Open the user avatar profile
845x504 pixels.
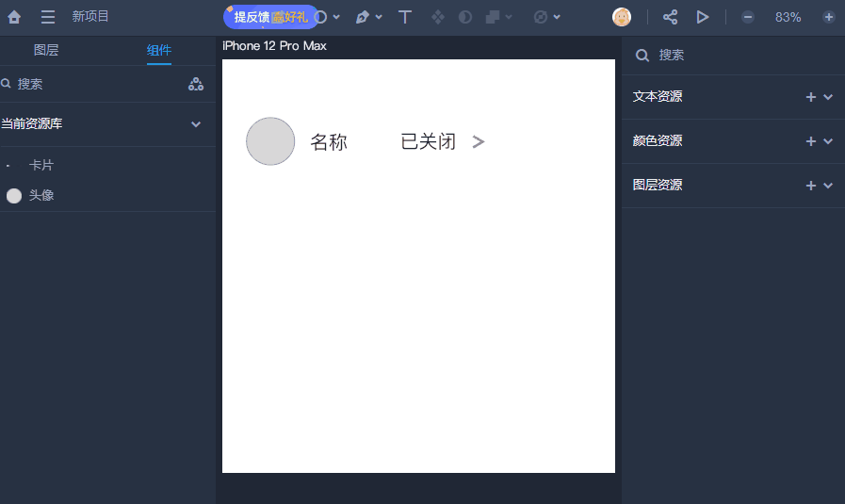pos(622,17)
